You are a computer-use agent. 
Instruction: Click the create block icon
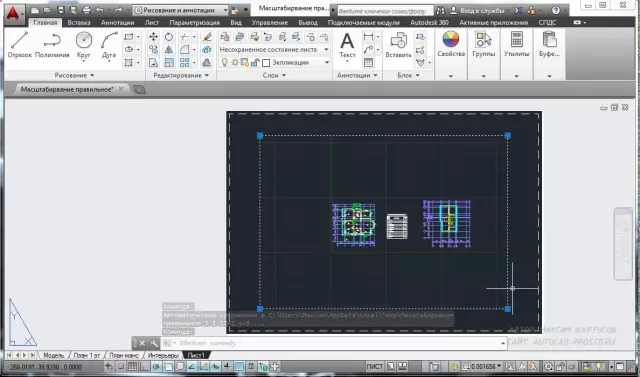click(x=420, y=37)
